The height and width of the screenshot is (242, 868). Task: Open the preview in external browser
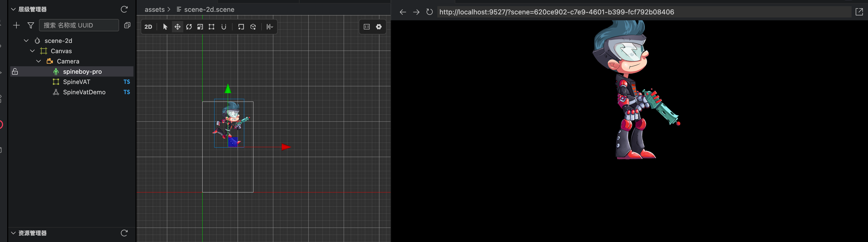(x=859, y=12)
